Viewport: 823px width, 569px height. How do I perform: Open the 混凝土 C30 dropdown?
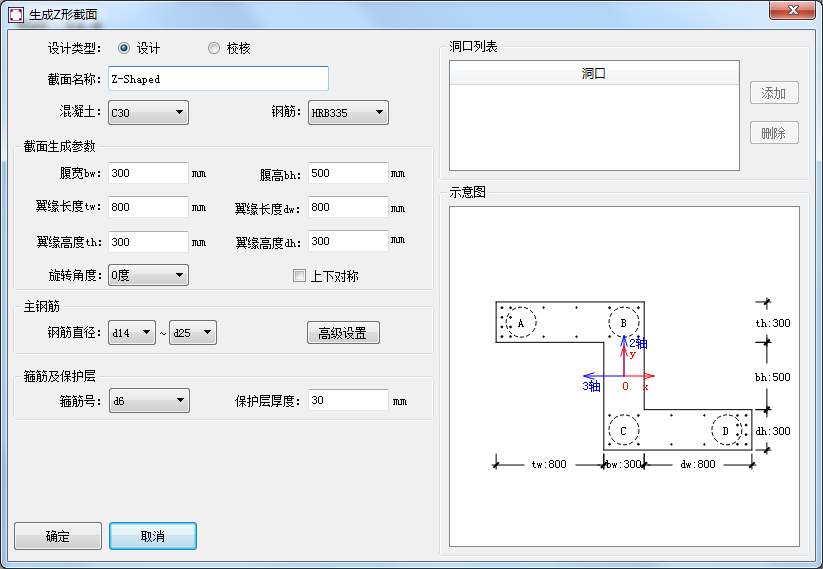point(148,113)
